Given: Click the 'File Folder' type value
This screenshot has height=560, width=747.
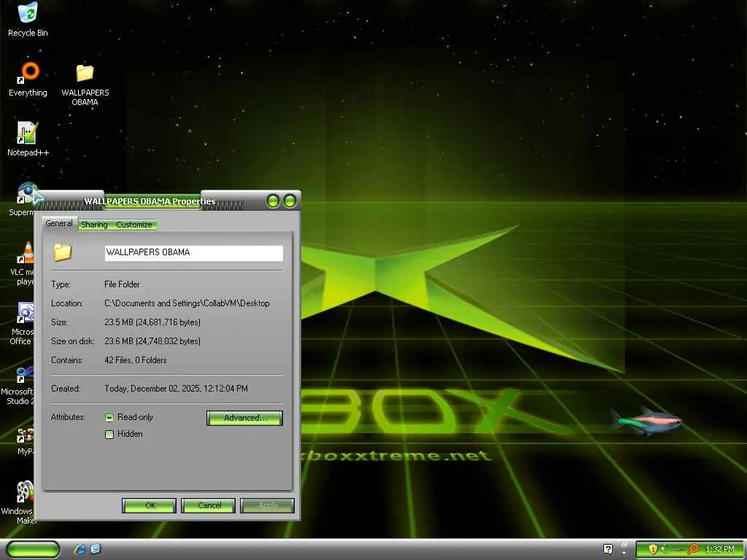Looking at the screenshot, I should tap(122, 284).
